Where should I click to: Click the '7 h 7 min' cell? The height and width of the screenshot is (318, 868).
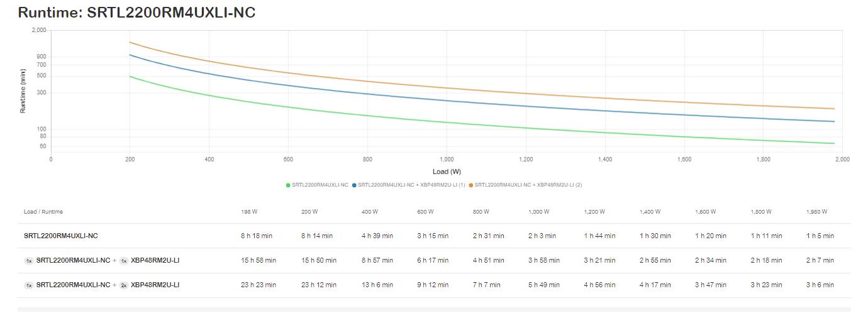click(x=487, y=285)
